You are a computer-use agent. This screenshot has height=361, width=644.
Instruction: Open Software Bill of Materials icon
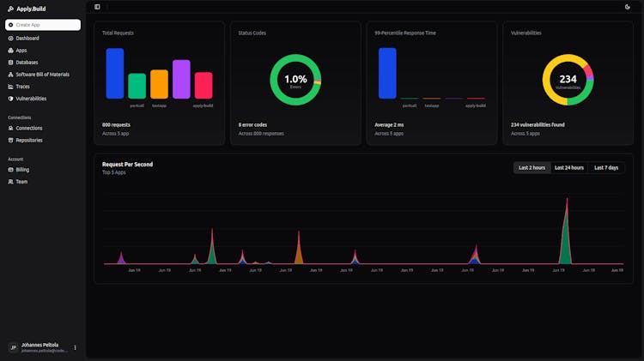click(10, 75)
